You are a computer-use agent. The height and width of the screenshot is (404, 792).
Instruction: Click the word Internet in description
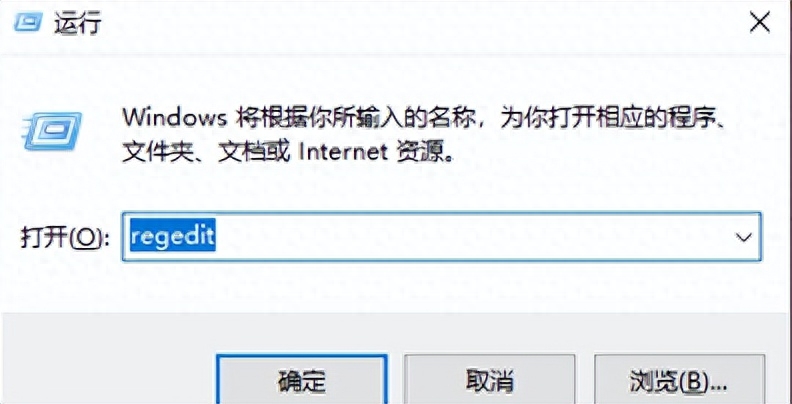click(x=342, y=152)
